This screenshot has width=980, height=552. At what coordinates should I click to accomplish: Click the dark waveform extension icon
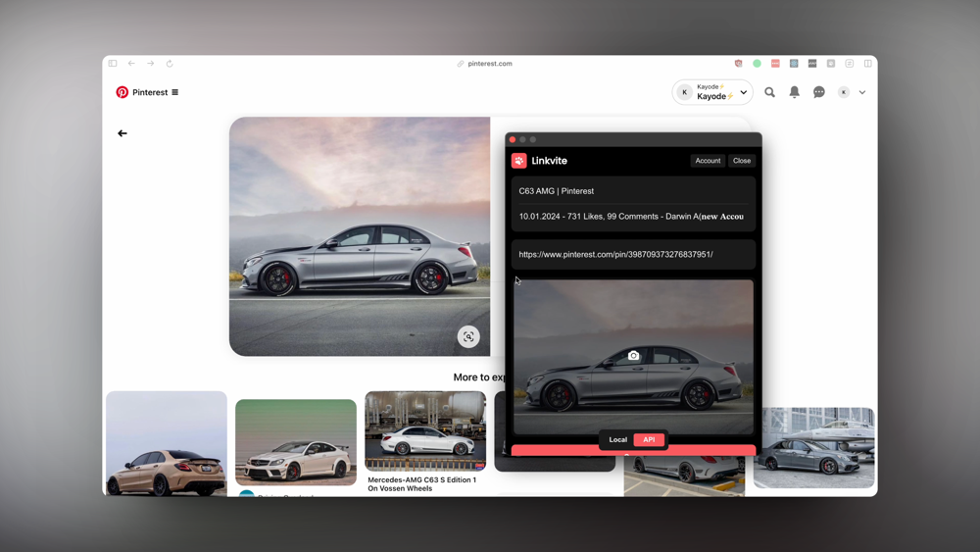click(811, 63)
